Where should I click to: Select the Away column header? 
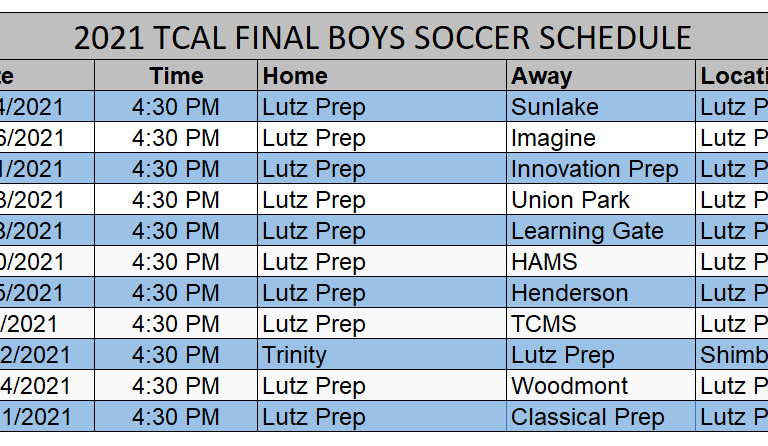(601, 75)
